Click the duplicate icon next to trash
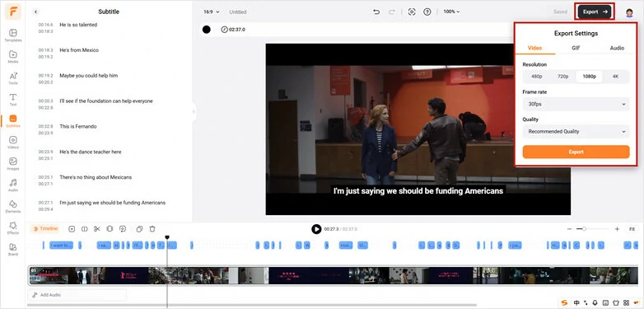This screenshot has width=644, height=309. coord(139,229)
